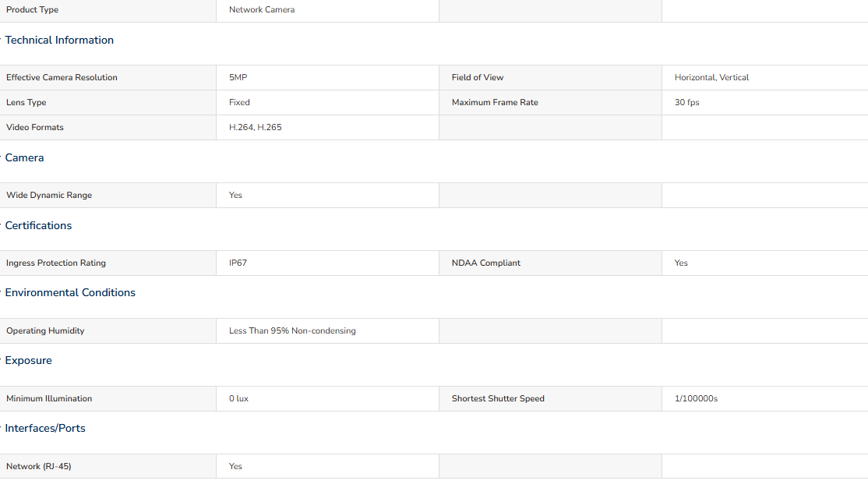Viewport: 868px width, 484px height.
Task: Click the 0 lux minimum illumination value
Action: pos(238,399)
